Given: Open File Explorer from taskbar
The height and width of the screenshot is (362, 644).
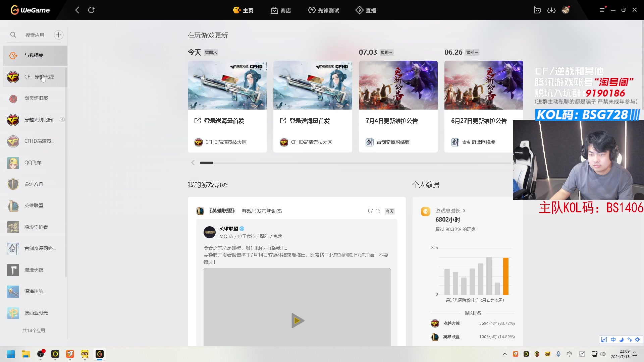Looking at the screenshot, I should (x=26, y=354).
